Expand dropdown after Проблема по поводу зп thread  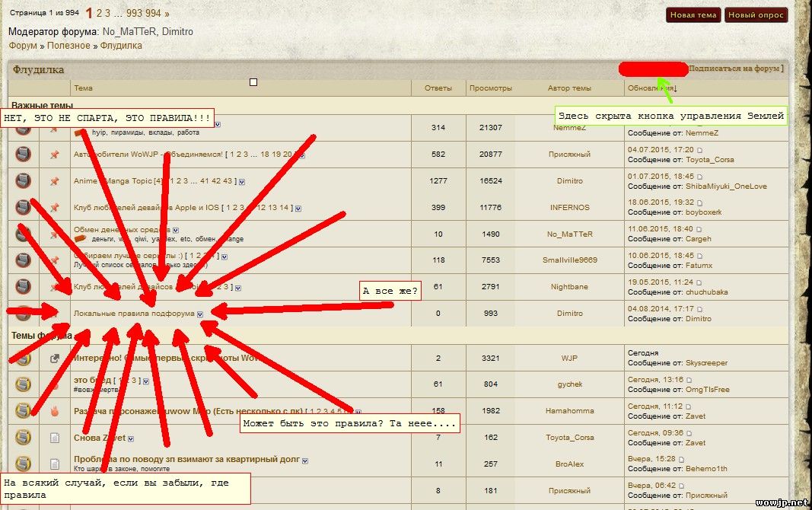(x=305, y=461)
